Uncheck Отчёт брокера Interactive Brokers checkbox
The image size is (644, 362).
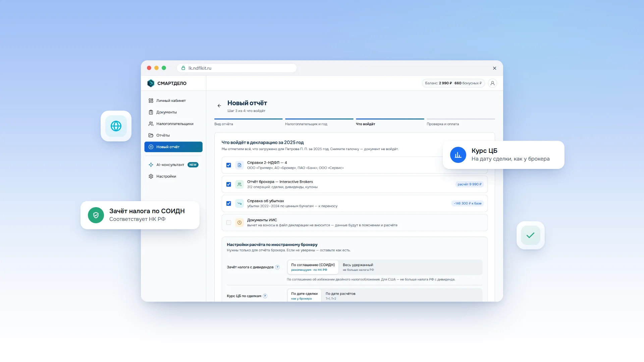tap(229, 184)
